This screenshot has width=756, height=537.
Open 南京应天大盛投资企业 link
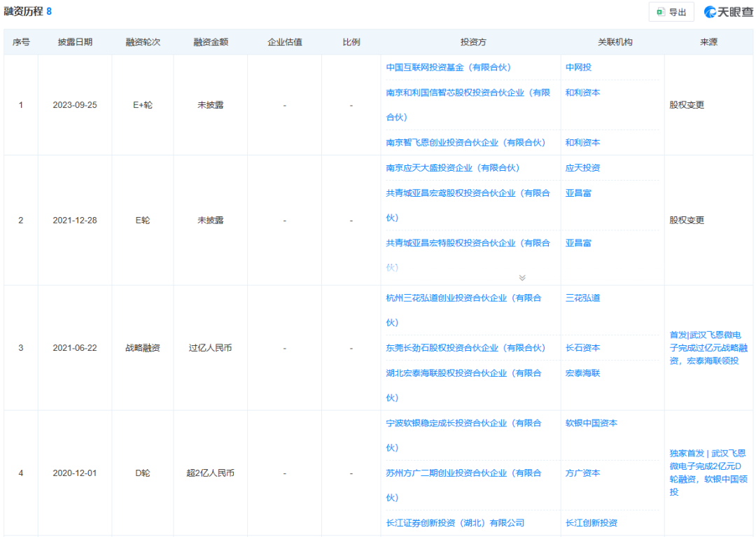453,168
